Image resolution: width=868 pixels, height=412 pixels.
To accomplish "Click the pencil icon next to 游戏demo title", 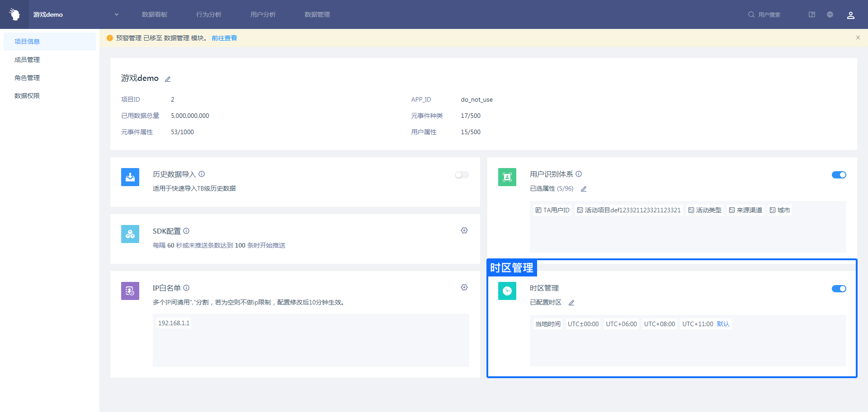I will click(168, 79).
